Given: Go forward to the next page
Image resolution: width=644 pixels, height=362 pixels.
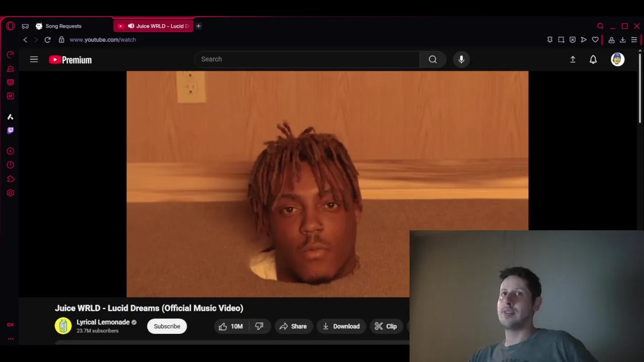Looking at the screenshot, I should click(x=36, y=40).
